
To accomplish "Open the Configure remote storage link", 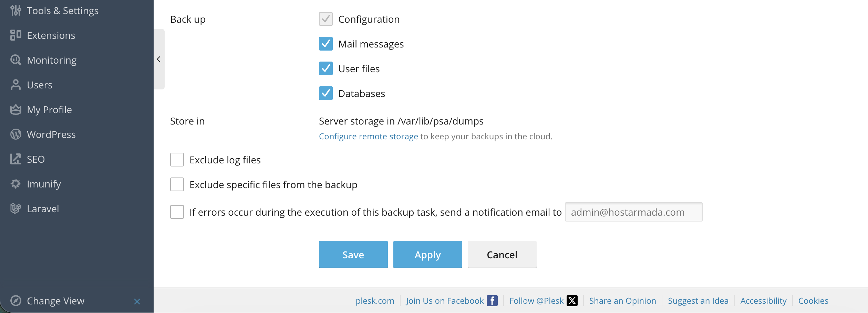I will [369, 137].
